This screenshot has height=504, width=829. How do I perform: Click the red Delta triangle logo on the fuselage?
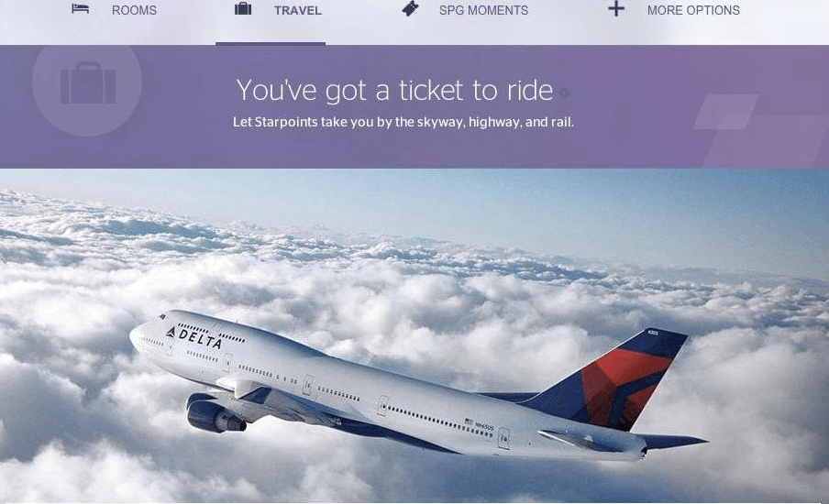171,333
